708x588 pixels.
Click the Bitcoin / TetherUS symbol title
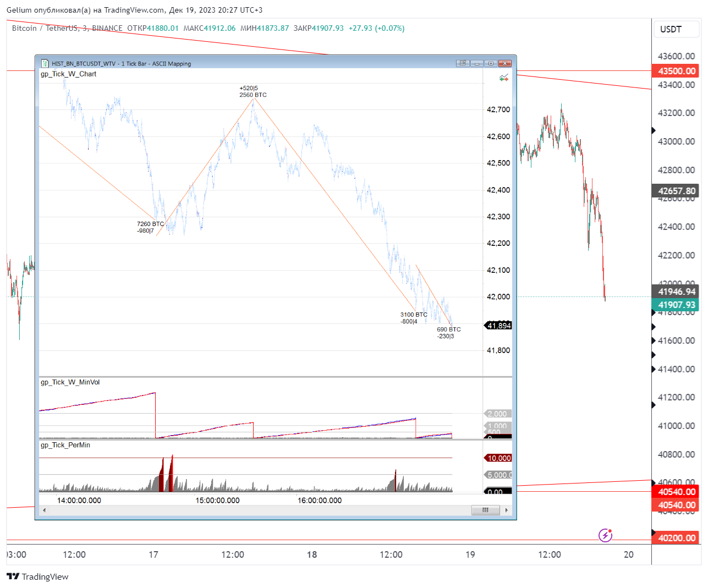click(x=44, y=28)
